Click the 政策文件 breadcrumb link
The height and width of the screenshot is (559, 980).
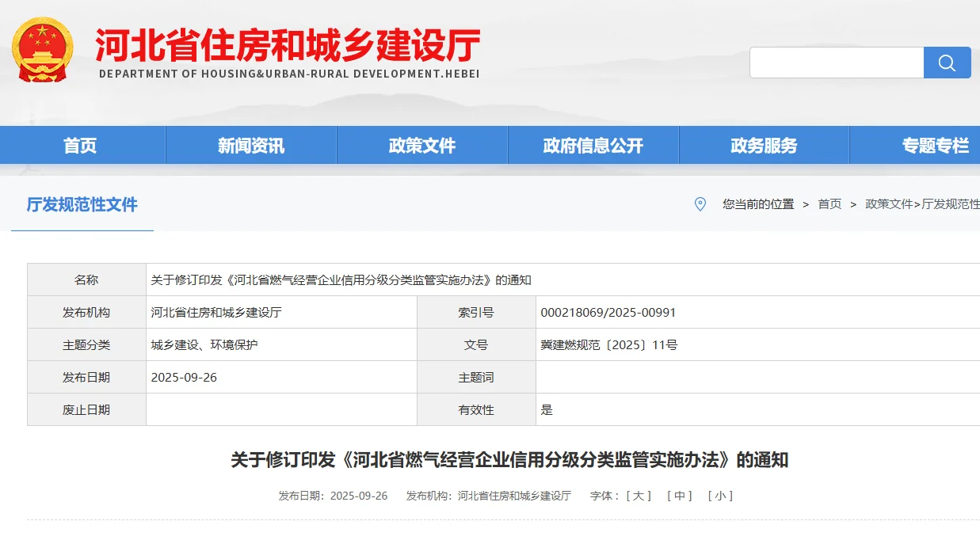[889, 204]
